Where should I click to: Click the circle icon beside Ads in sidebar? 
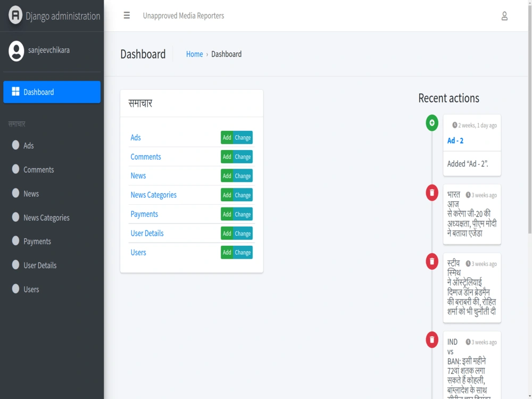click(15, 145)
